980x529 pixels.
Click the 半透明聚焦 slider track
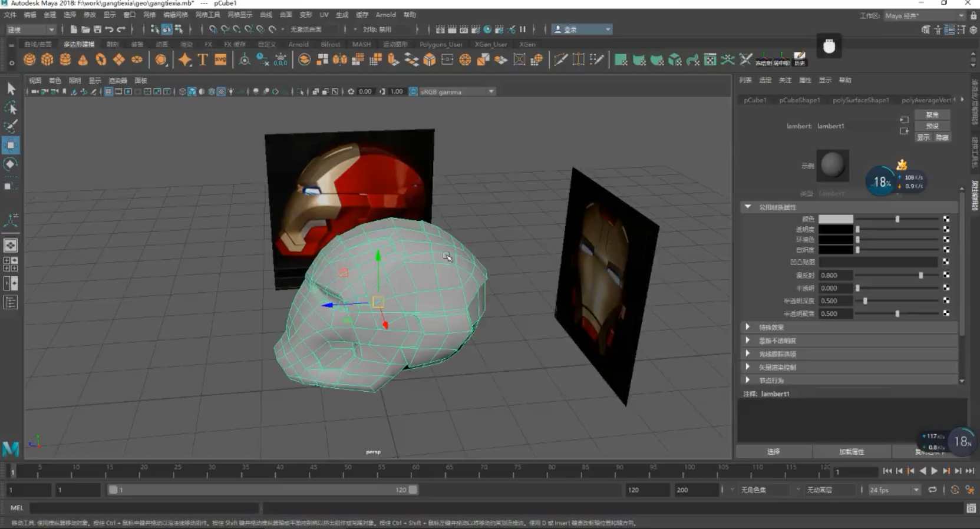click(897, 314)
